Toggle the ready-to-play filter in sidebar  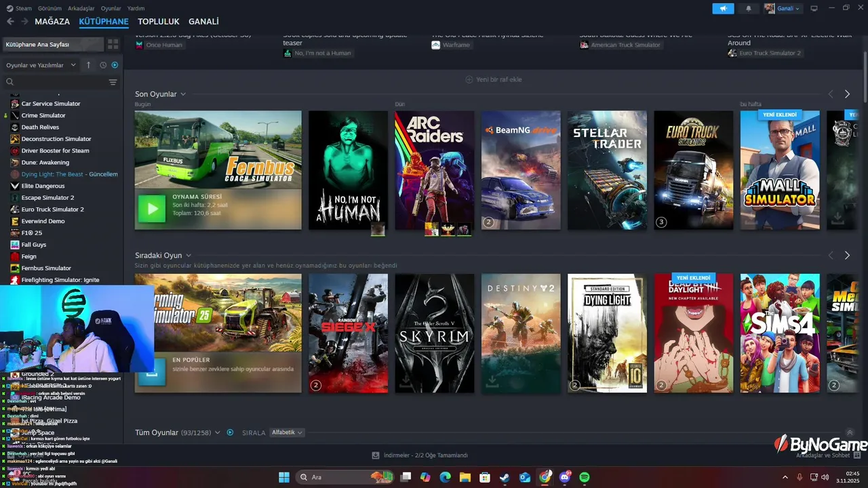[115, 65]
